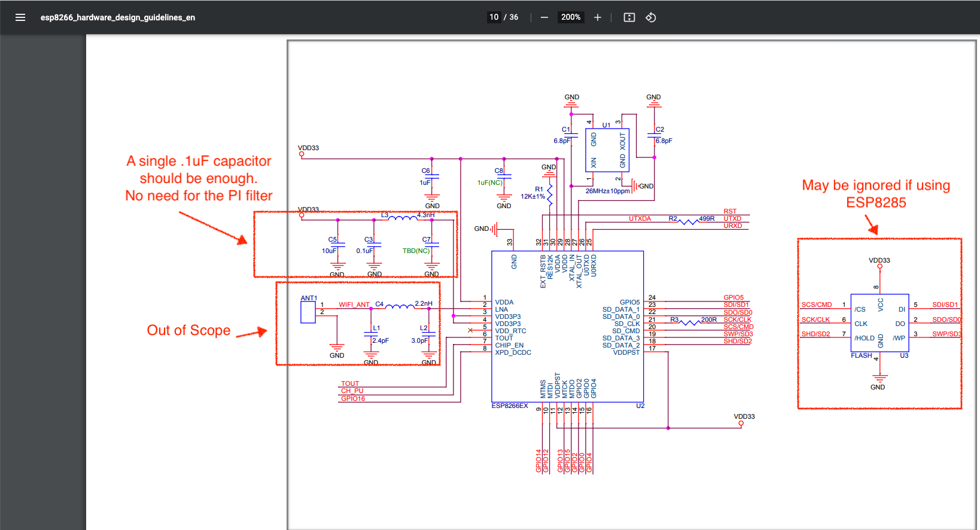Click the CH_PU signal label

(352, 391)
